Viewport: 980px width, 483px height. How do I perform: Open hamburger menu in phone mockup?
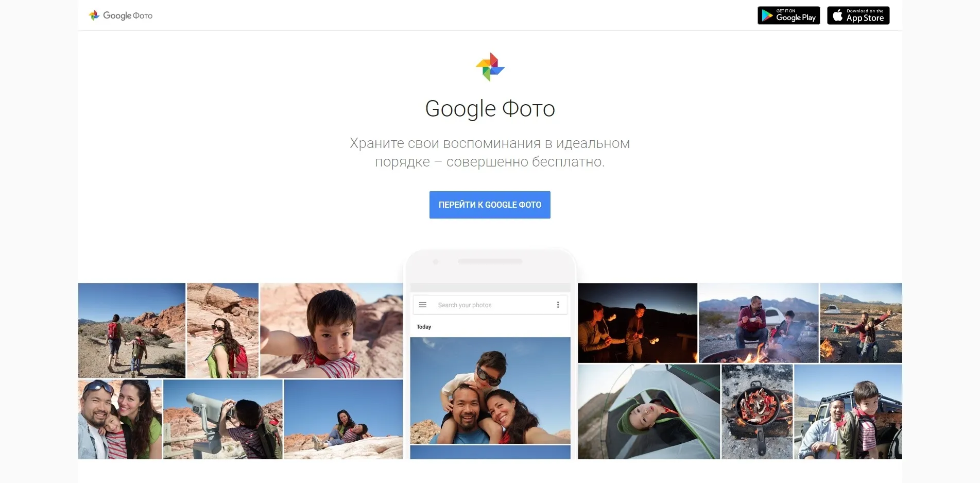[x=423, y=305]
